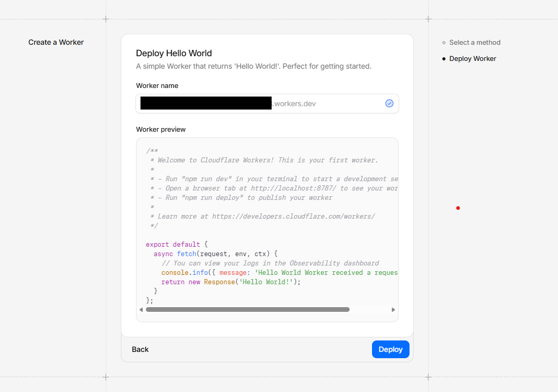Viewport: 558px width, 392px height.
Task: Click the console.info code line
Action: (279, 272)
